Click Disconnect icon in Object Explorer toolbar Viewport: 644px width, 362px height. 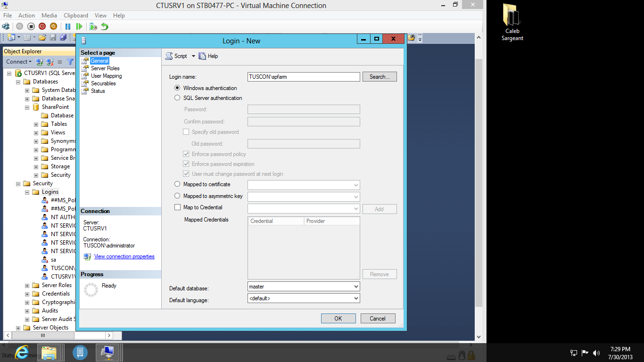click(x=50, y=62)
